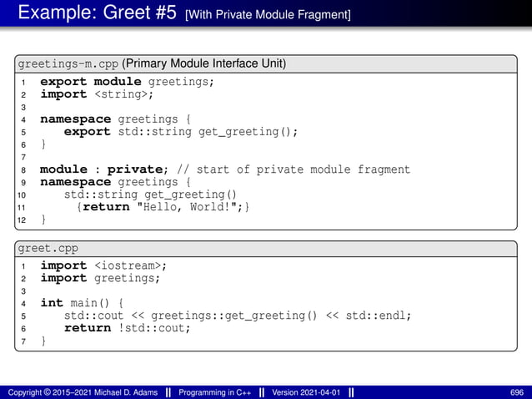The image size is (532, 399).
Task: Click the subtitle "[With Private Module Fragment]"
Action: tap(268, 14)
